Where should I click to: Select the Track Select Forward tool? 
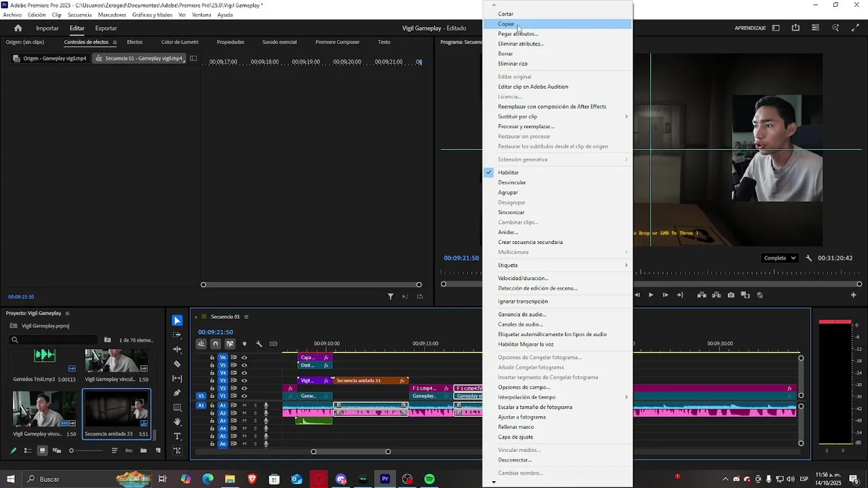(x=177, y=335)
